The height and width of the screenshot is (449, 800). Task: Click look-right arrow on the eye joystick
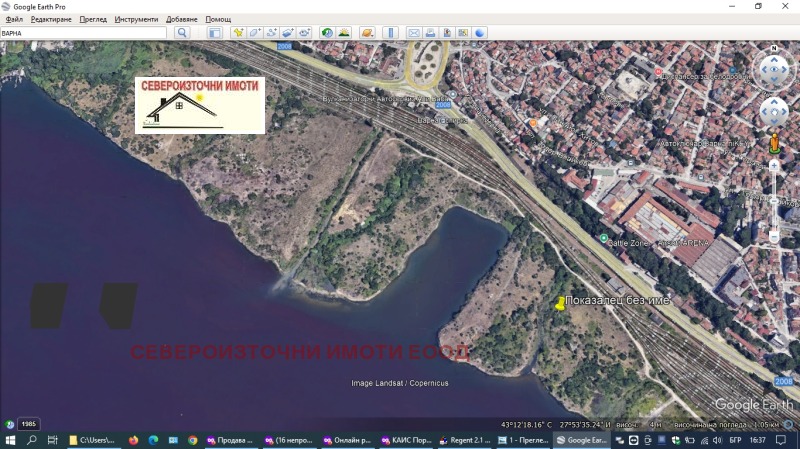coord(785,69)
